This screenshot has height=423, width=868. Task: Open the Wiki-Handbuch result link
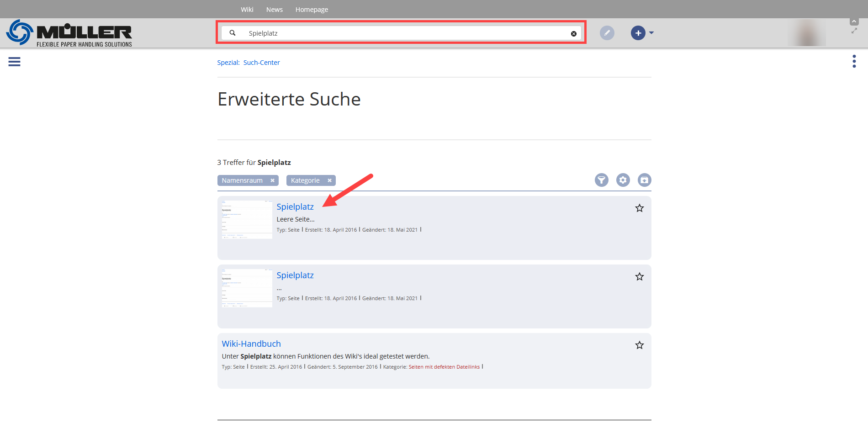[x=251, y=344]
